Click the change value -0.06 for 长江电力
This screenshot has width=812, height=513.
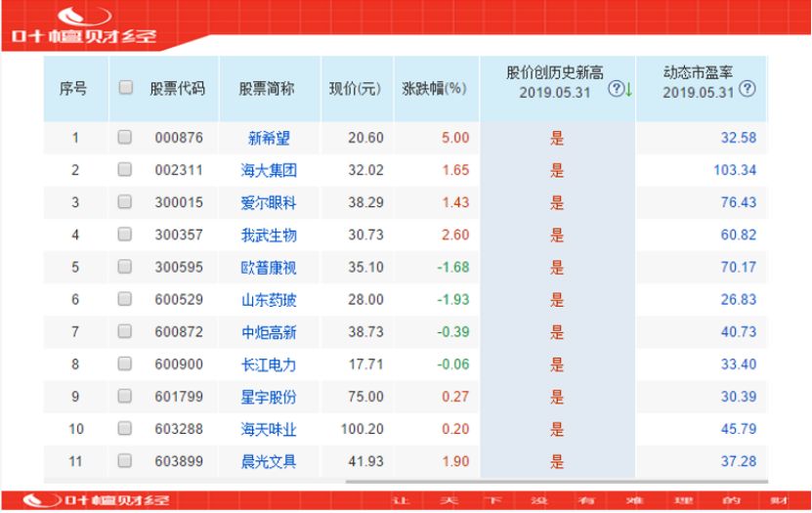click(x=453, y=364)
